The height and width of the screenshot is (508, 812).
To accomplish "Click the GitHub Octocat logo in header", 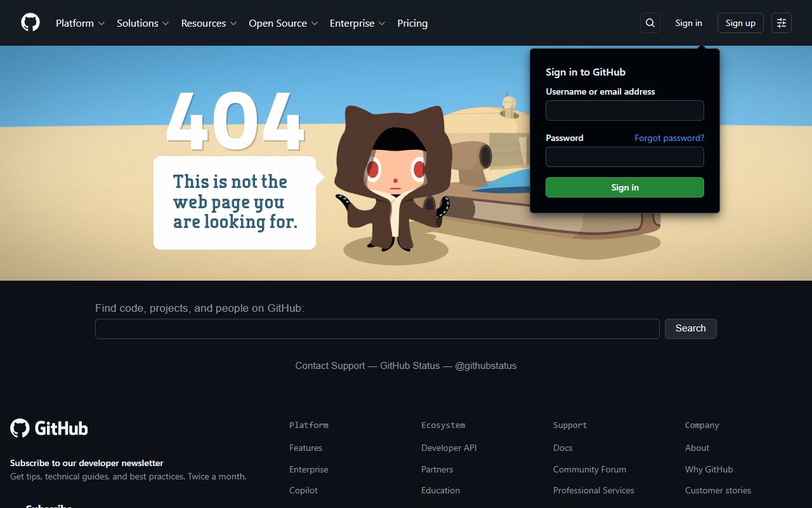I will click(30, 23).
